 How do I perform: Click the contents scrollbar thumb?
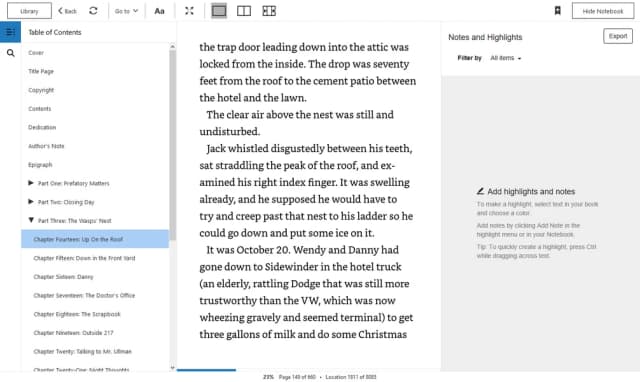(x=172, y=145)
